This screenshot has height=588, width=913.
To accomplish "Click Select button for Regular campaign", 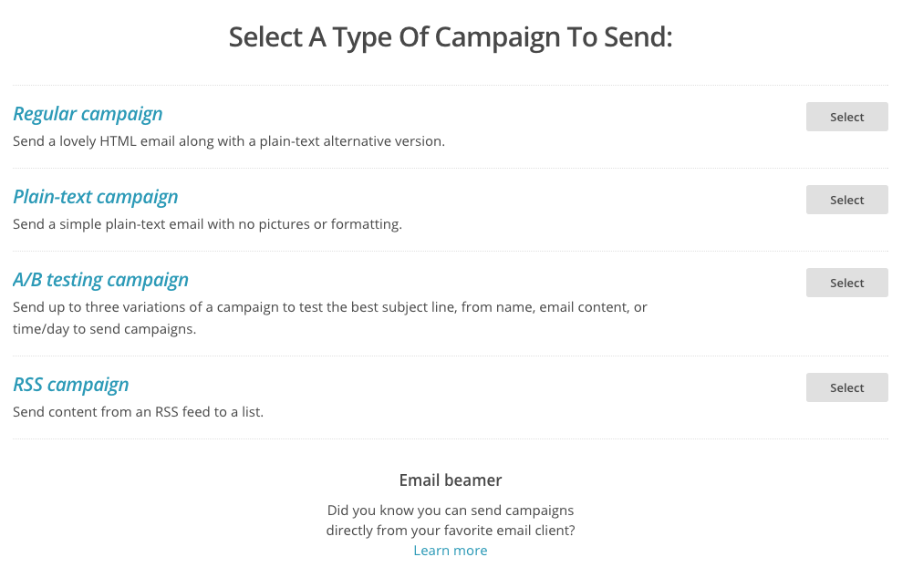I will (846, 117).
